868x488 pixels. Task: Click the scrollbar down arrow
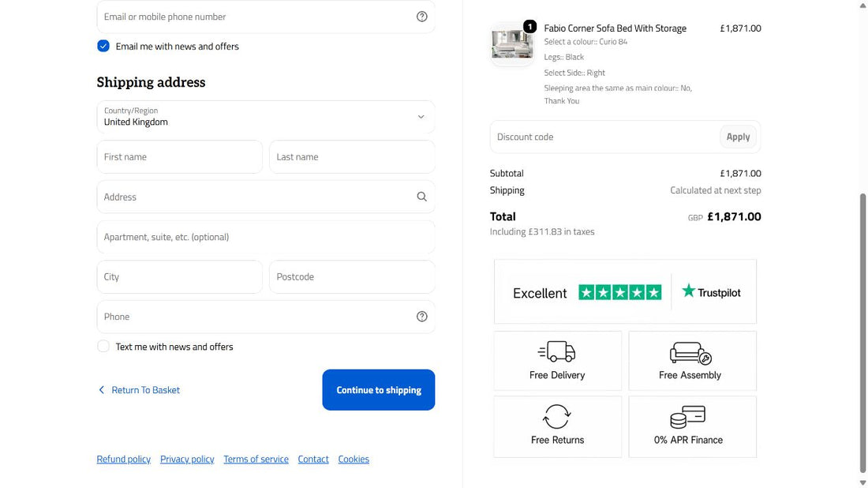point(862,482)
